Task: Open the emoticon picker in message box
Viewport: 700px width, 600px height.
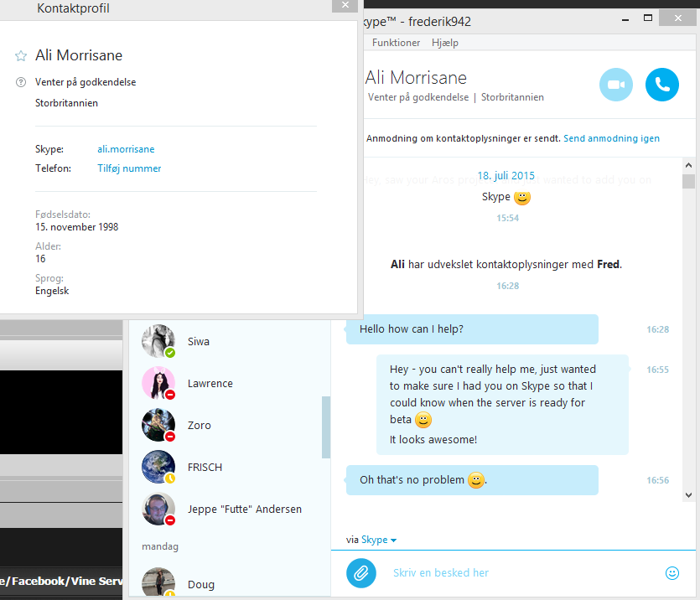Action: click(671, 573)
